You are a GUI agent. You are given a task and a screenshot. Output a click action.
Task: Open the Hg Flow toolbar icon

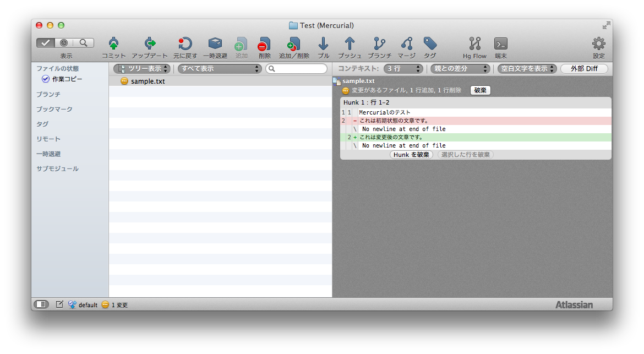pyautogui.click(x=475, y=43)
